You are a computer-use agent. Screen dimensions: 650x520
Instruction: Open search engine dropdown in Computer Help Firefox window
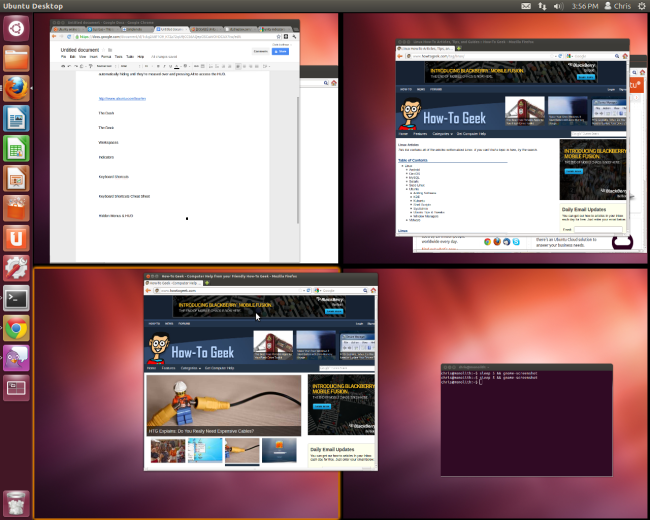318,291
